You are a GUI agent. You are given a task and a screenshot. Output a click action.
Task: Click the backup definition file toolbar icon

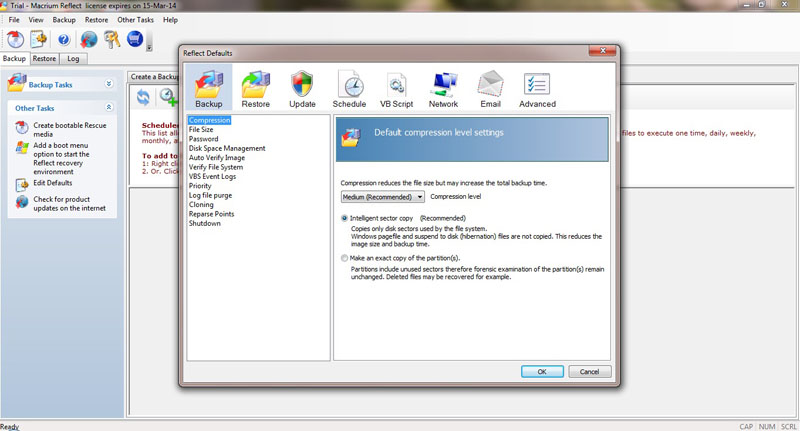(39, 39)
